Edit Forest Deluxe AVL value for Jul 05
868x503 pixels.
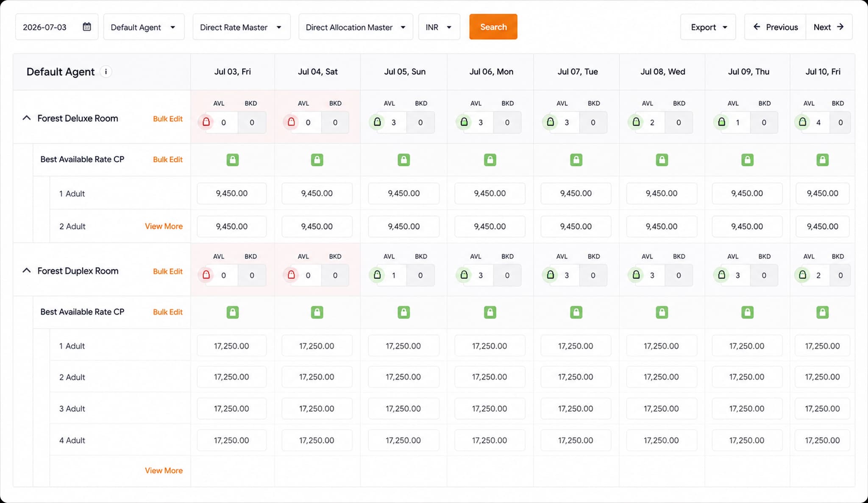click(394, 123)
